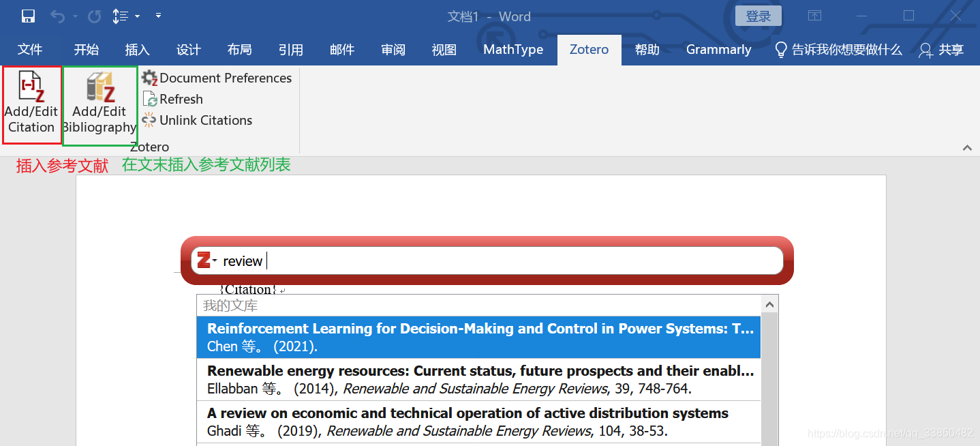Switch to the 布局 tab
980x446 pixels.
pos(240,49)
